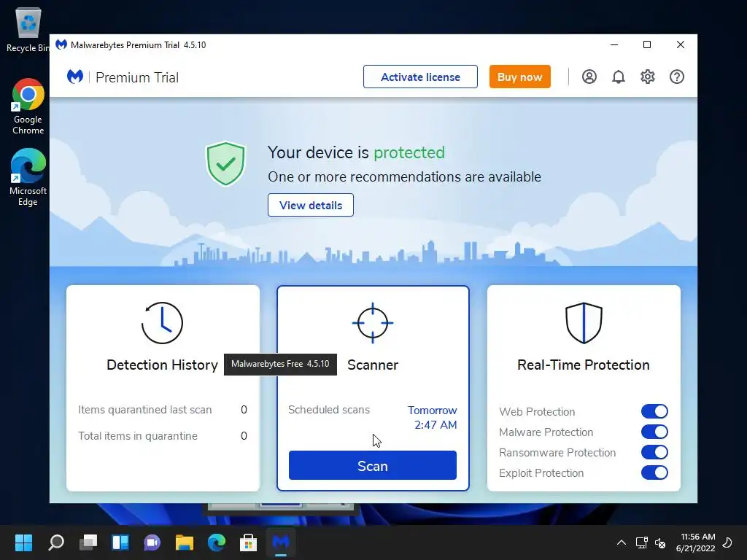
Task: Open Microsoft Store from the taskbar
Action: click(x=248, y=542)
